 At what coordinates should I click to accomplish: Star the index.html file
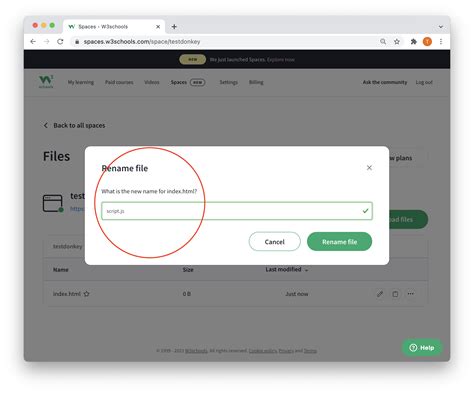(x=87, y=294)
